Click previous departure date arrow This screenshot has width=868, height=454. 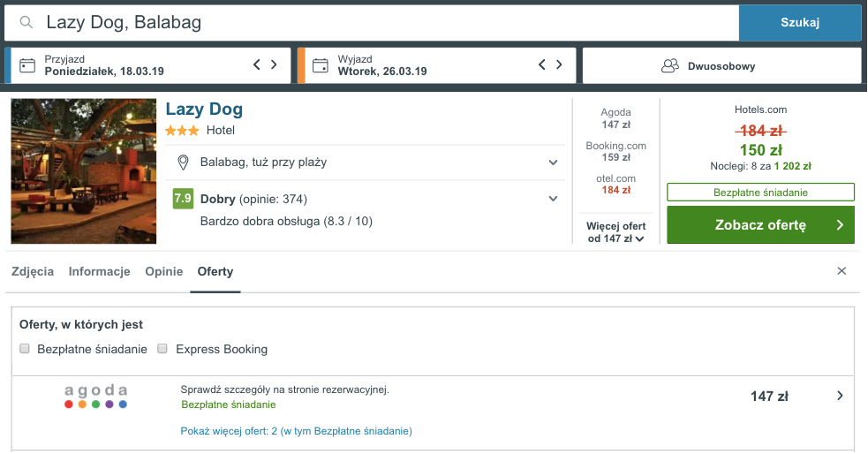(x=542, y=64)
